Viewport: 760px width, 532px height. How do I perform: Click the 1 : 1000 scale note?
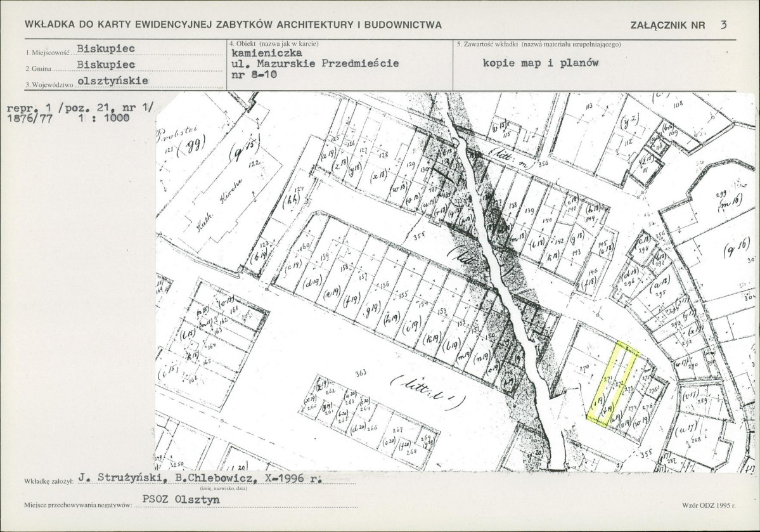click(x=103, y=118)
